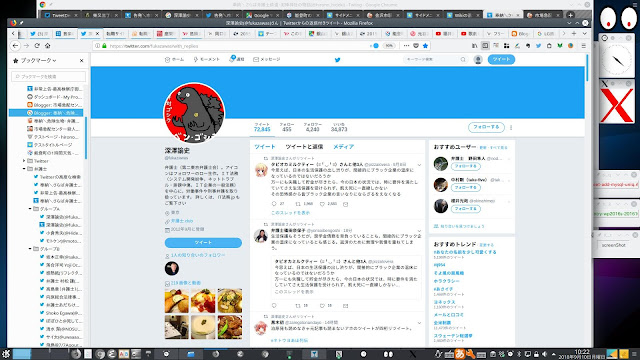This screenshot has width=640, height=360.
Task: Open the Firefox Library icon
Action: 474,46
